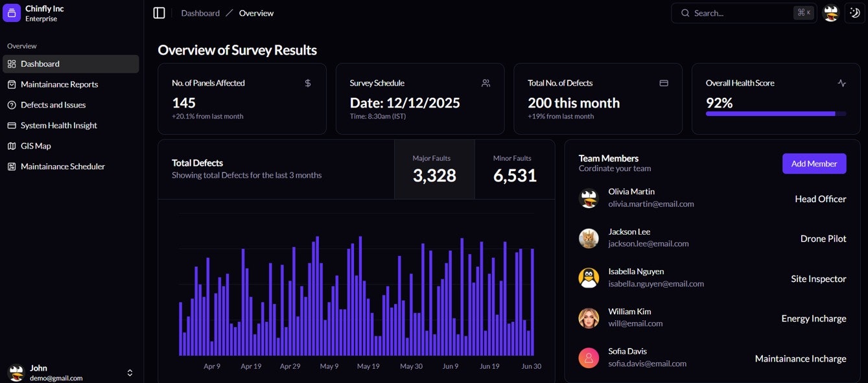Click will@email.com address
868x383 pixels.
click(635, 323)
